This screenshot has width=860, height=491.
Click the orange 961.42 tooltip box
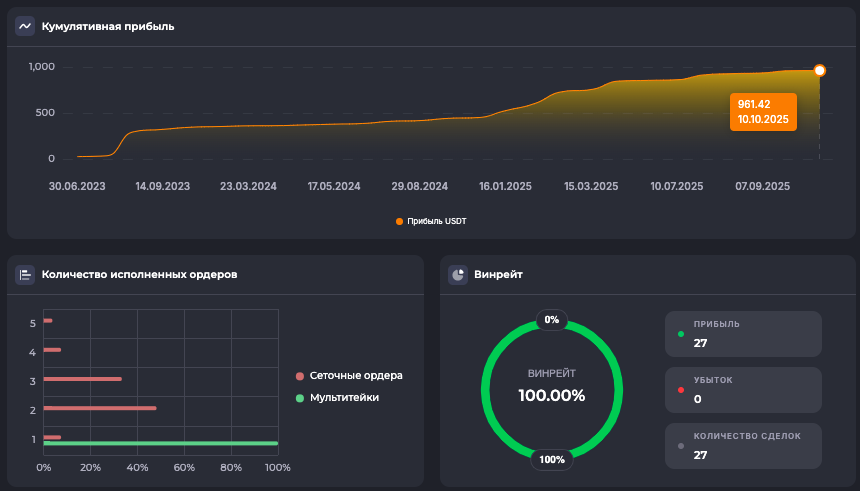[x=764, y=111]
